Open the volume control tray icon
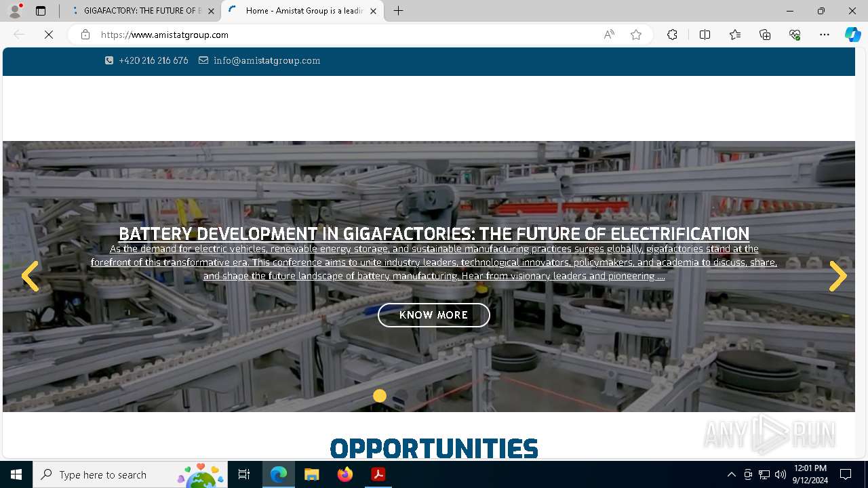Image resolution: width=868 pixels, height=488 pixels. [781, 474]
